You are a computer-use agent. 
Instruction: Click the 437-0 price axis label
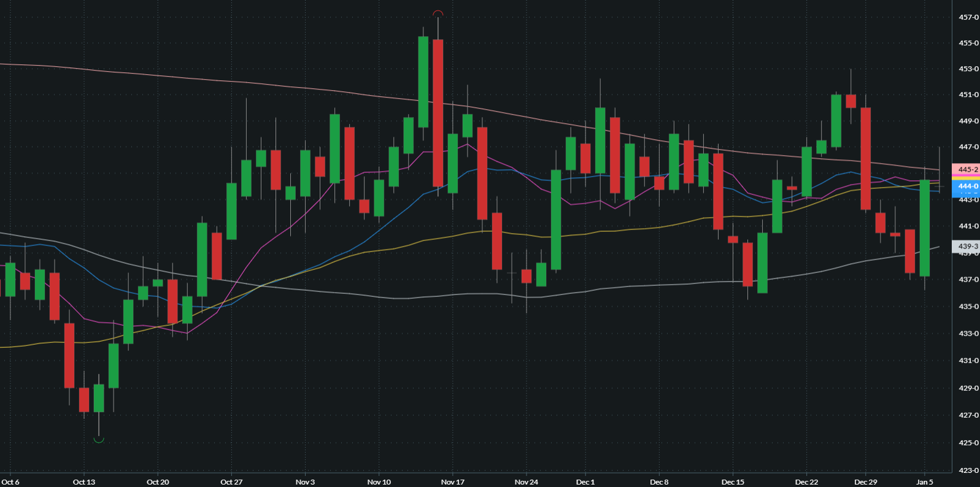tap(969, 280)
